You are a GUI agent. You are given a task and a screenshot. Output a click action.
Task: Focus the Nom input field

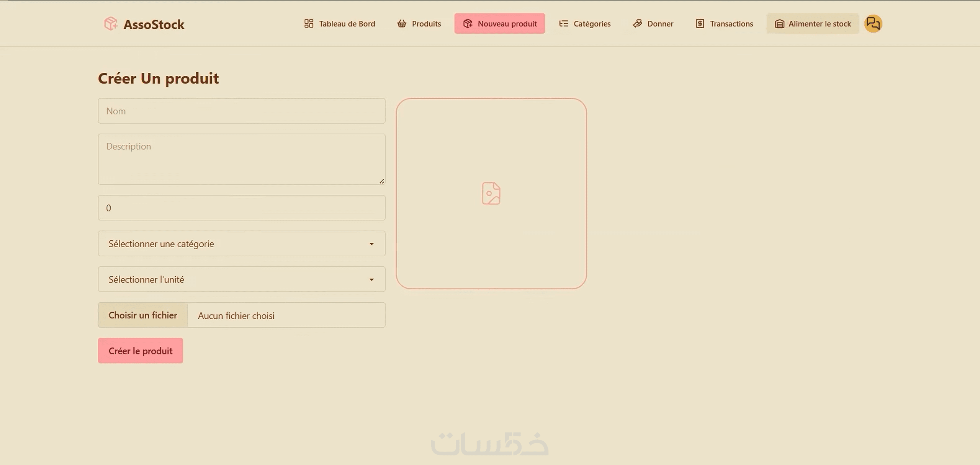241,111
